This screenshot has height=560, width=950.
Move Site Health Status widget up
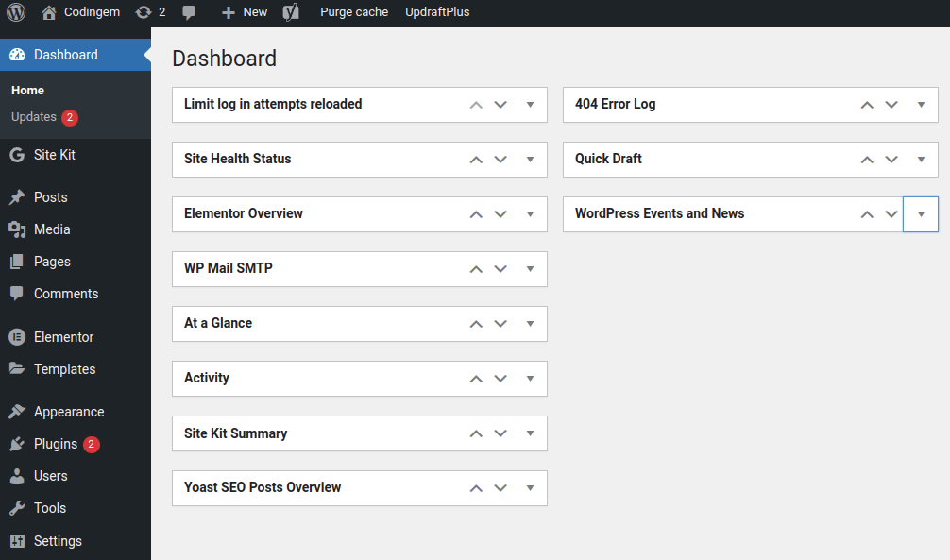coord(476,160)
